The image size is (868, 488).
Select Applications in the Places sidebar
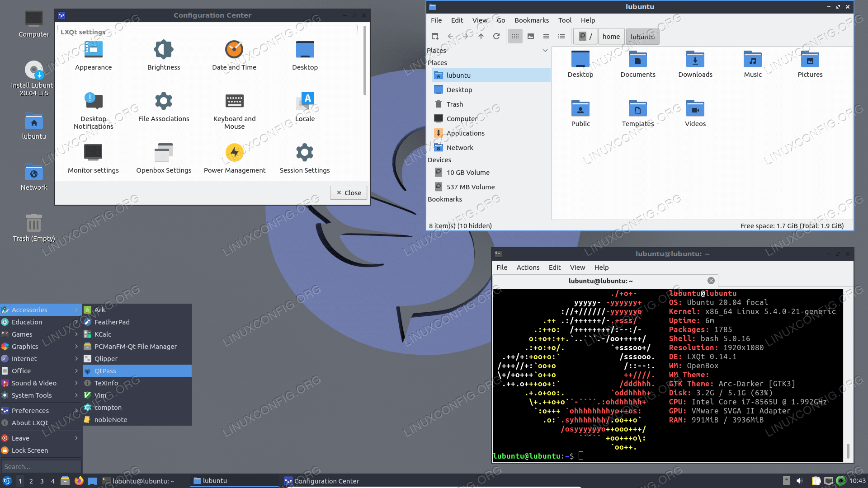tap(491, 133)
